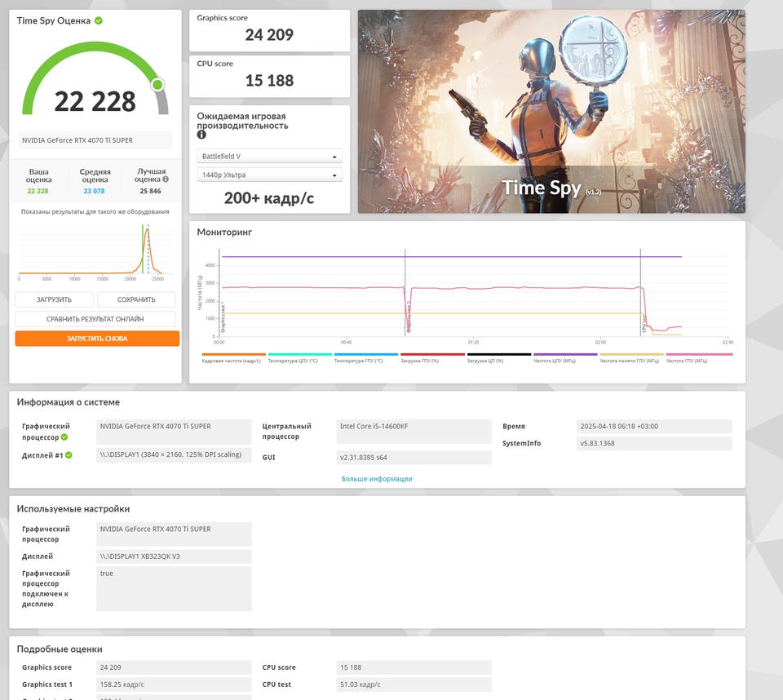
Task: Toggle Частота памяти ГП yellow legend swatch
Action: click(x=631, y=354)
